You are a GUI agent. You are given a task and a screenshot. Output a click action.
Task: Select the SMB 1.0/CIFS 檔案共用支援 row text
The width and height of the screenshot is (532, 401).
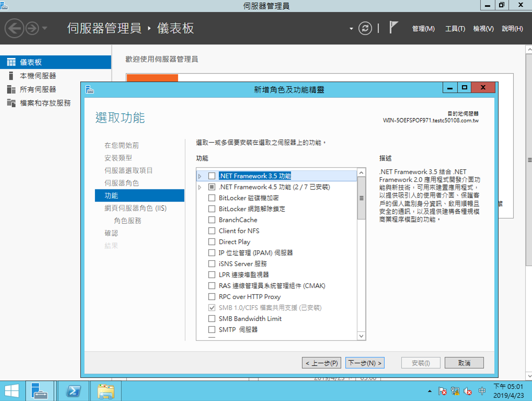click(270, 308)
